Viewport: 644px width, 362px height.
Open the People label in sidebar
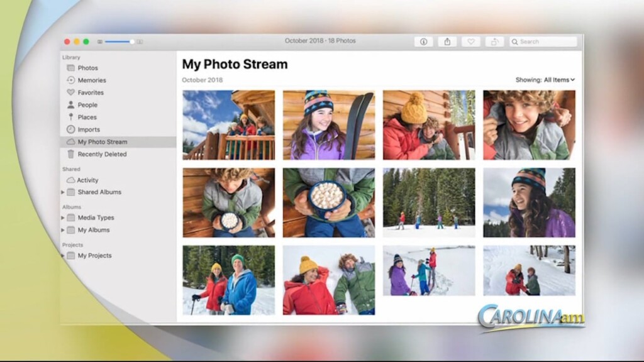(x=87, y=105)
